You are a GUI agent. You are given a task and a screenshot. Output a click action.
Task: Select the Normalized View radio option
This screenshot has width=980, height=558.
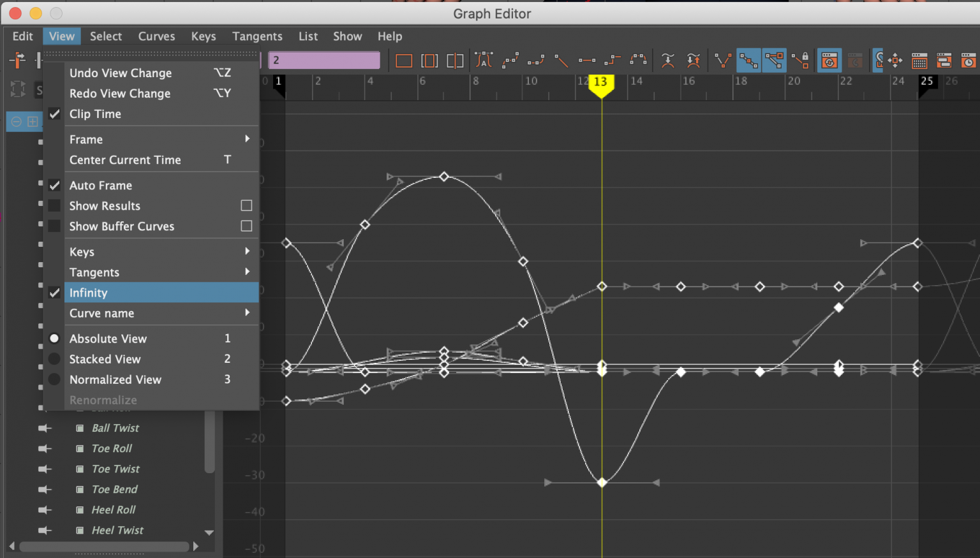coord(54,379)
